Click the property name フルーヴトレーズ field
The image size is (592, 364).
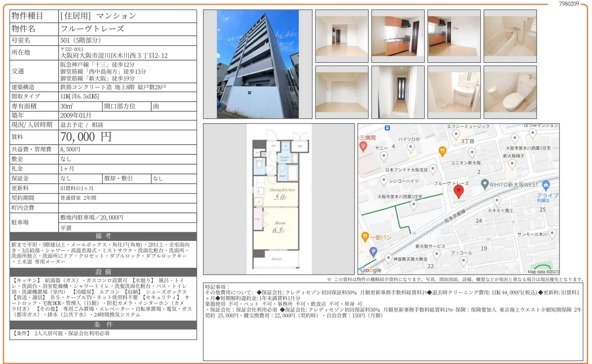92,29
